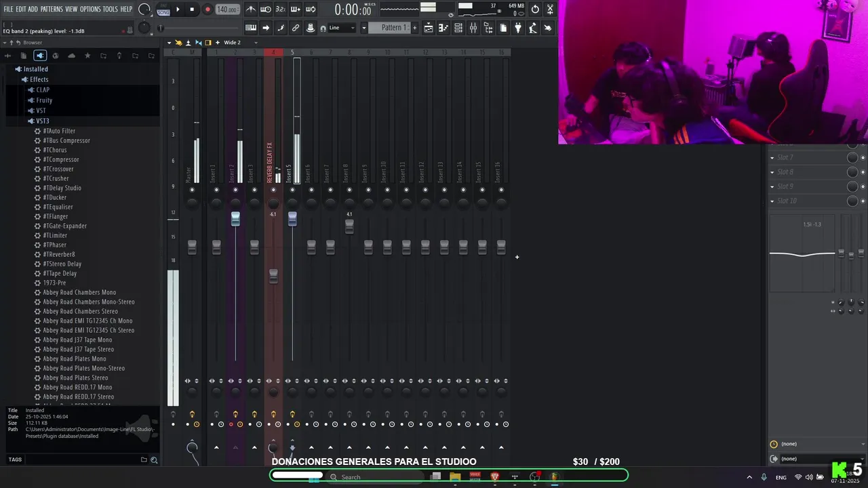Toggle the Browser view icon in toolbar
This screenshot has width=868, height=488.
488,28
